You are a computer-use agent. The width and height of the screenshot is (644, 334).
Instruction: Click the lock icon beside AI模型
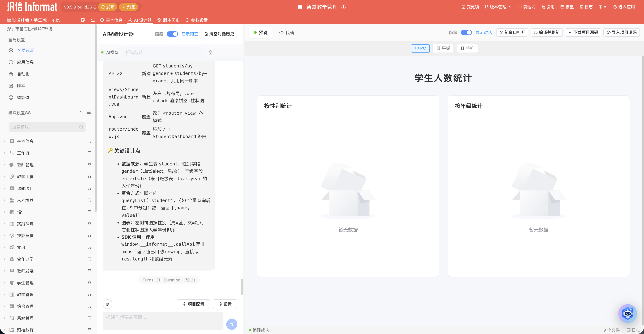(210, 53)
